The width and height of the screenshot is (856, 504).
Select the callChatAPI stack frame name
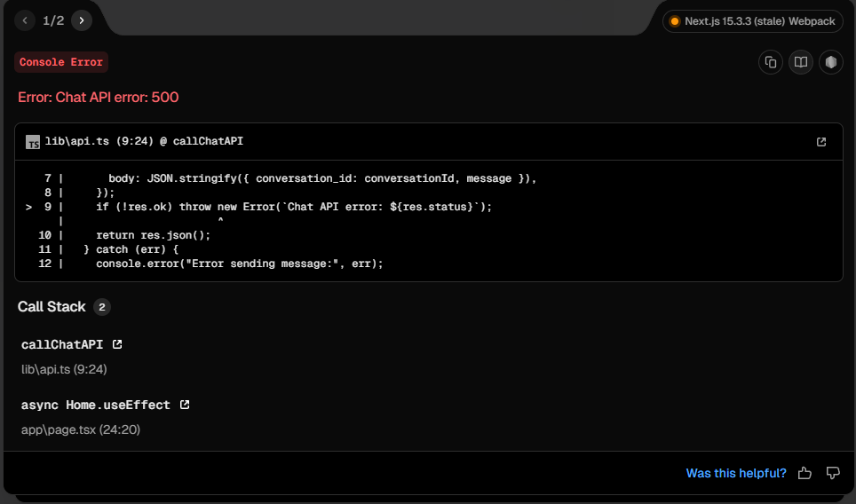[62, 345]
